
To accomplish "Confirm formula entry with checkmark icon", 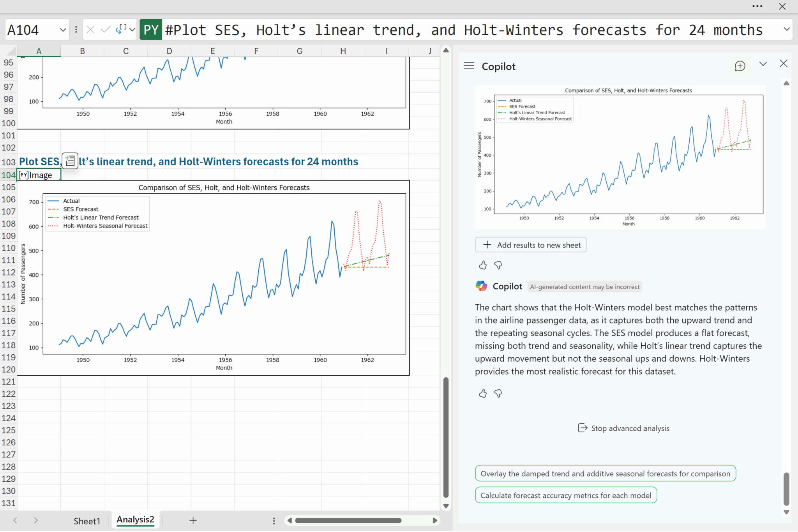I will click(105, 30).
